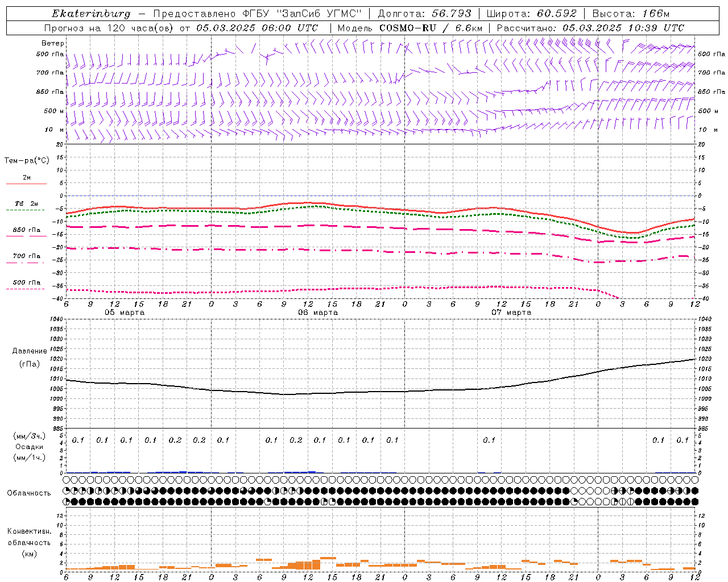Click the Ekaterinburg station title
Viewport: 728px width, 582px height.
click(x=91, y=14)
